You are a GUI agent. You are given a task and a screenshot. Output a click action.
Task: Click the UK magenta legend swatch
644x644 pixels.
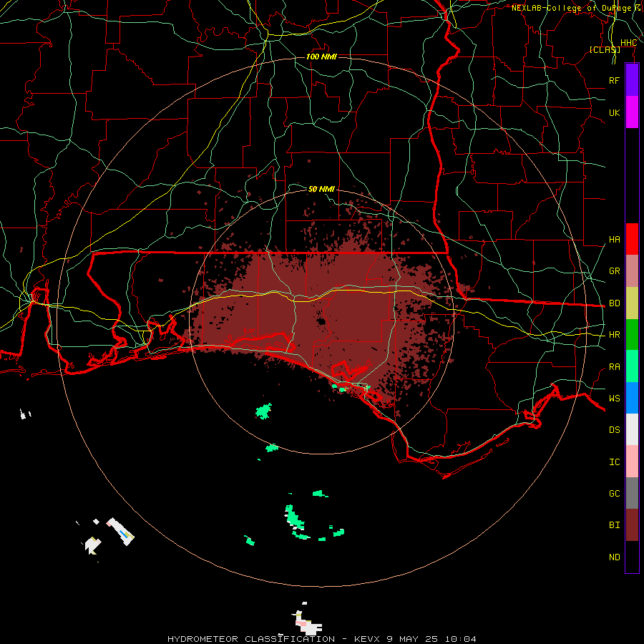pyautogui.click(x=632, y=112)
